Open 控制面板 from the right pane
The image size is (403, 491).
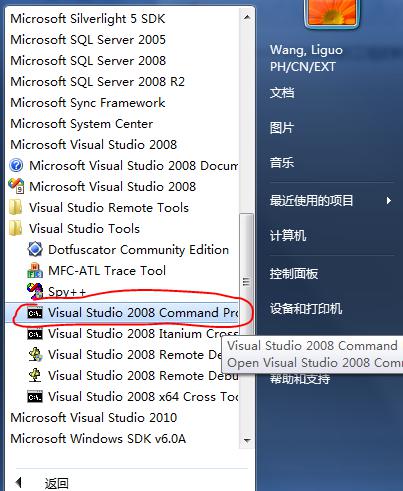[294, 274]
